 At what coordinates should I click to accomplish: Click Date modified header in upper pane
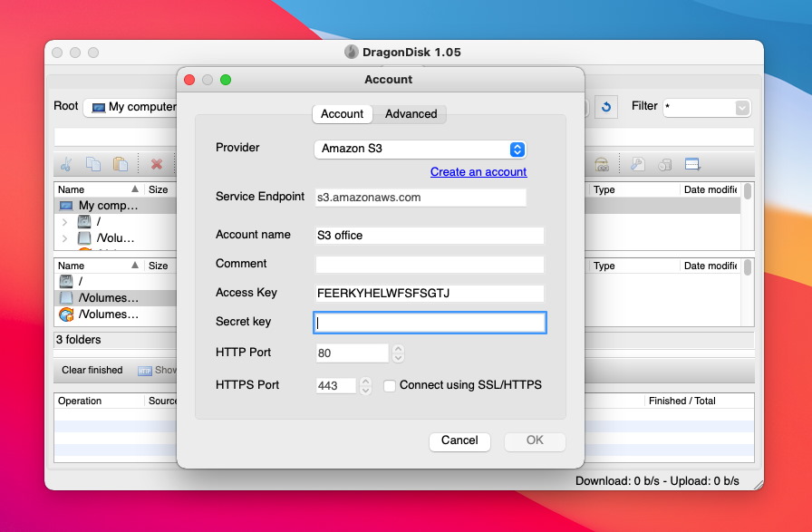tap(710, 189)
